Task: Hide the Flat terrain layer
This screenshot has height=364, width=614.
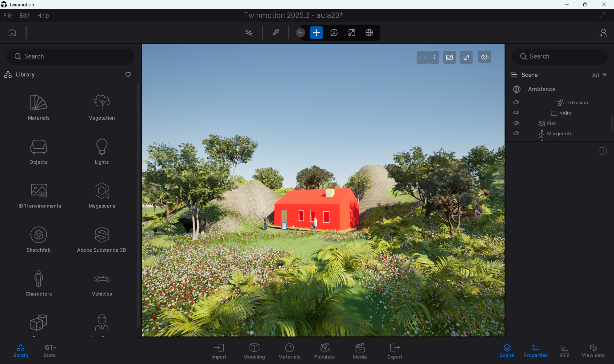Action: click(516, 123)
